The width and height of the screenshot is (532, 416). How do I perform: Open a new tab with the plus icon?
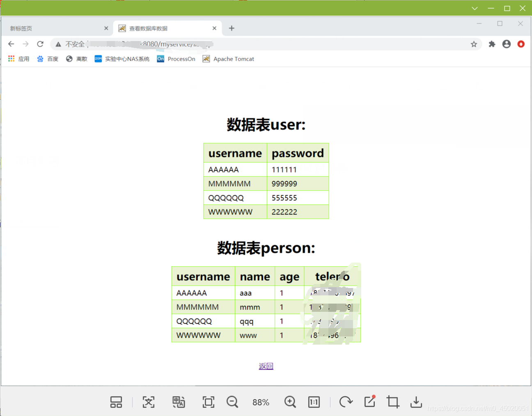click(x=232, y=28)
